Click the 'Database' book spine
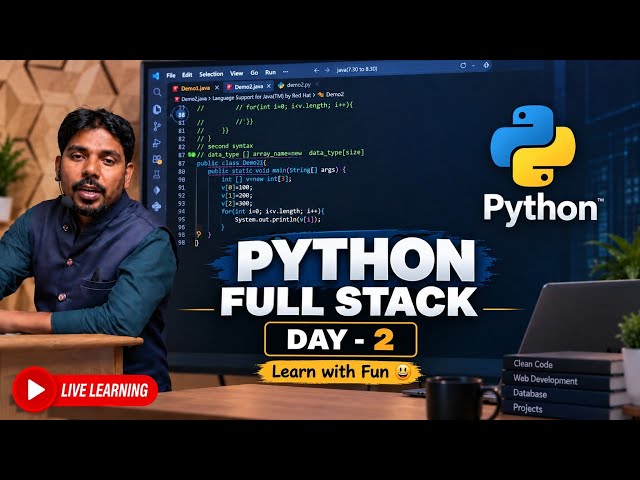Image resolution: width=640 pixels, height=480 pixels. tap(563, 396)
